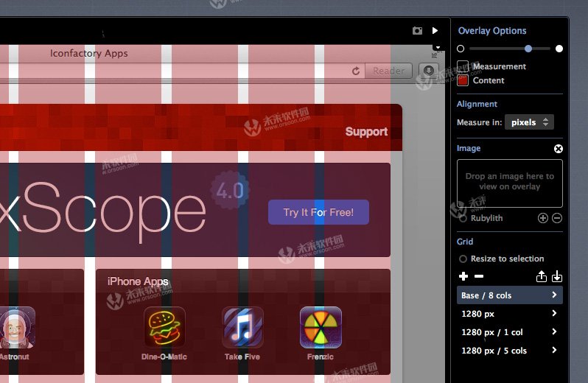Remove grid with minus icon
Screen dimensions: 588x383
tap(479, 276)
